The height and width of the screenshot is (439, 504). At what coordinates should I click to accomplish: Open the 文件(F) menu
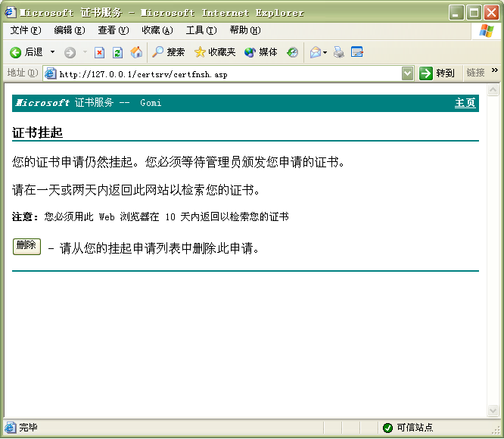26,30
